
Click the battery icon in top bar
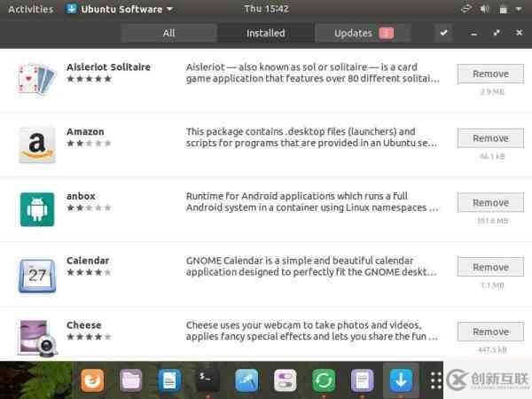(503, 9)
